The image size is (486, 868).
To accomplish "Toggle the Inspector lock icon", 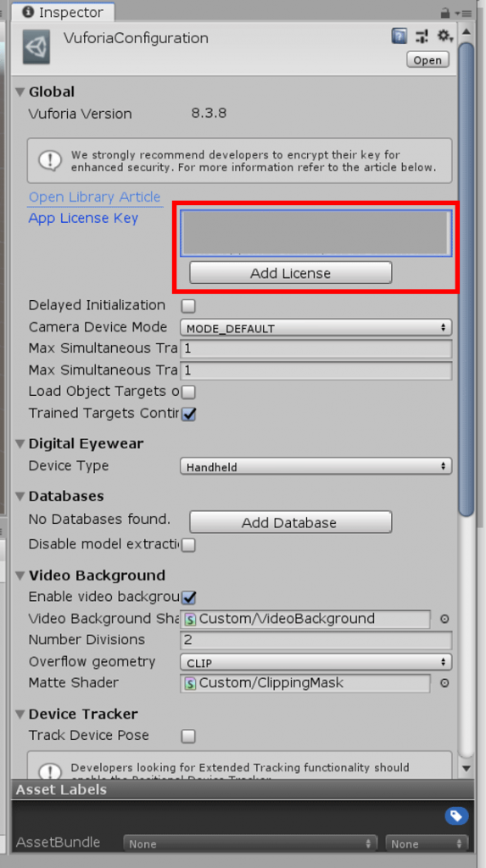I will pos(444,13).
